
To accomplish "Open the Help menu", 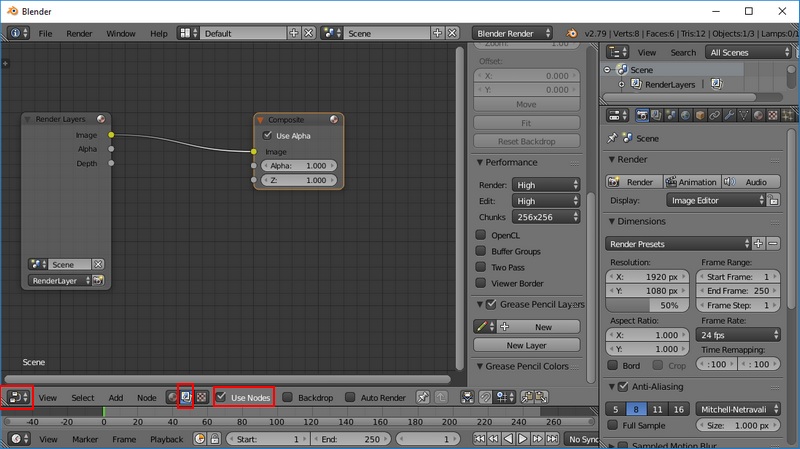I will tap(159, 33).
